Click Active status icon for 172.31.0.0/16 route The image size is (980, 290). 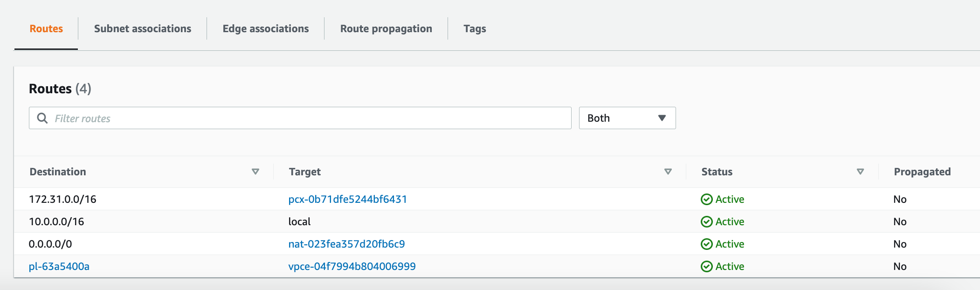pos(707,200)
